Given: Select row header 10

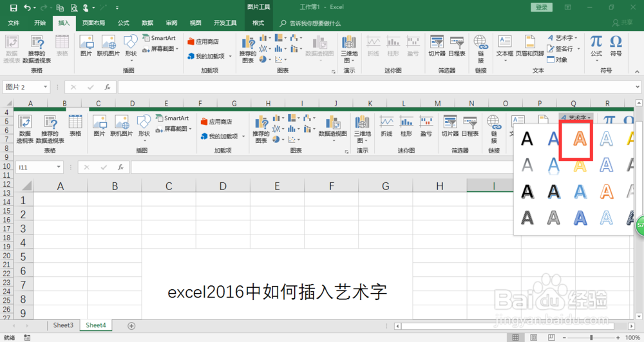Looking at the screenshot, I should pos(6,166).
